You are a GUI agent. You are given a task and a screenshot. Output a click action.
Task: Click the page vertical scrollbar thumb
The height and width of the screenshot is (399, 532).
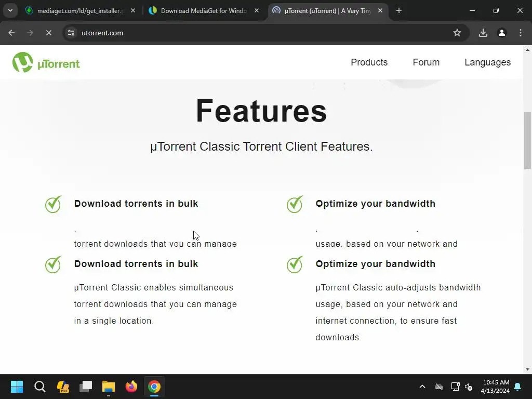[x=527, y=140]
